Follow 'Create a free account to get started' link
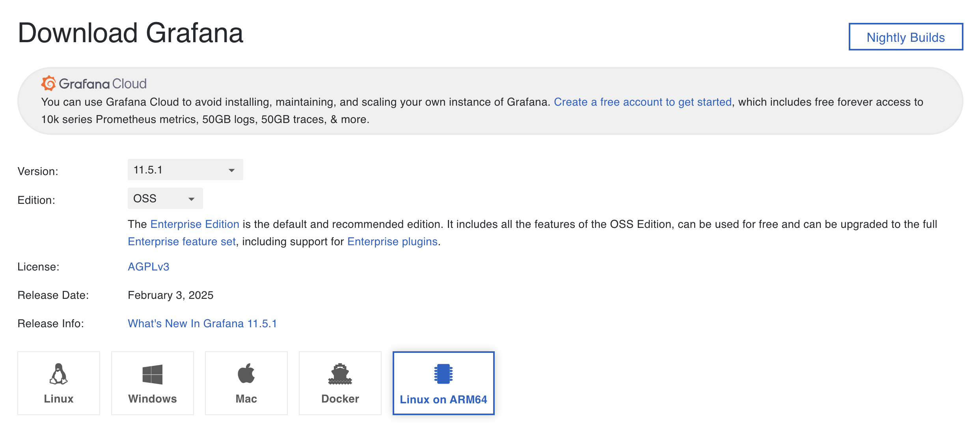 [x=643, y=102]
